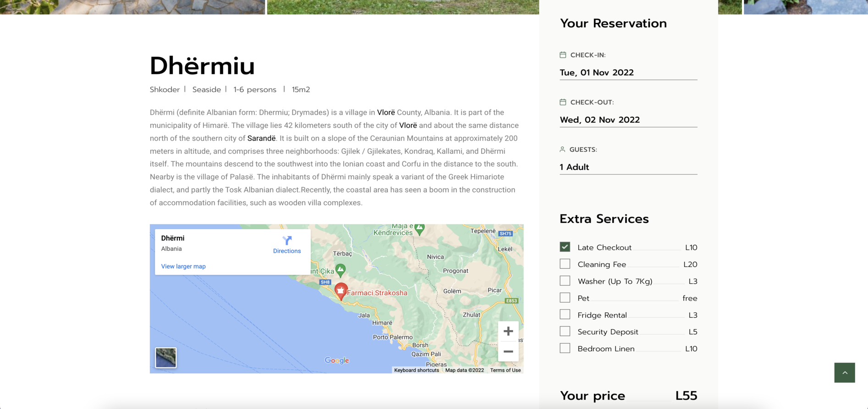Open the check-in date field

[628, 72]
